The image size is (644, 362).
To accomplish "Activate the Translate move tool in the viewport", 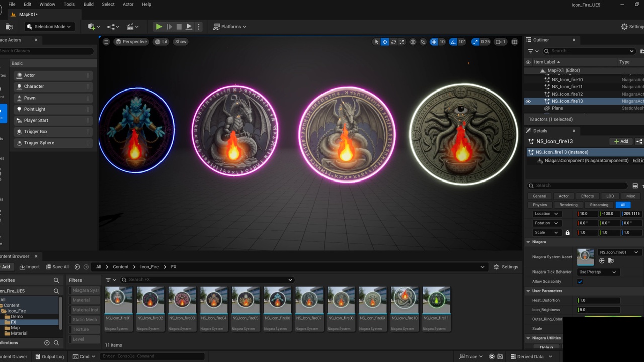I will tap(385, 42).
